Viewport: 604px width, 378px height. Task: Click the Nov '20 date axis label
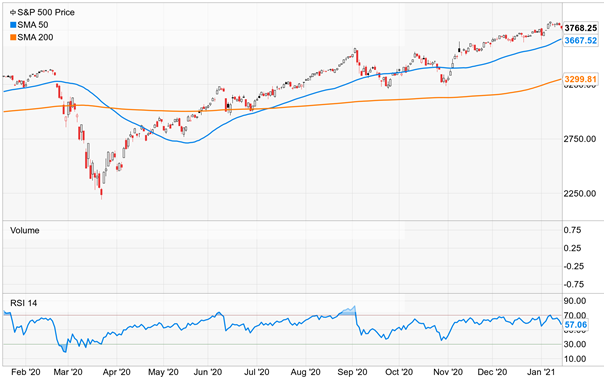click(448, 372)
